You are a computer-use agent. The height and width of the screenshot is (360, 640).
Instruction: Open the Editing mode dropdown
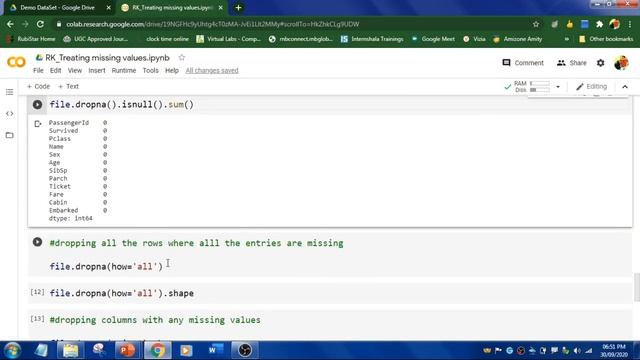[591, 87]
